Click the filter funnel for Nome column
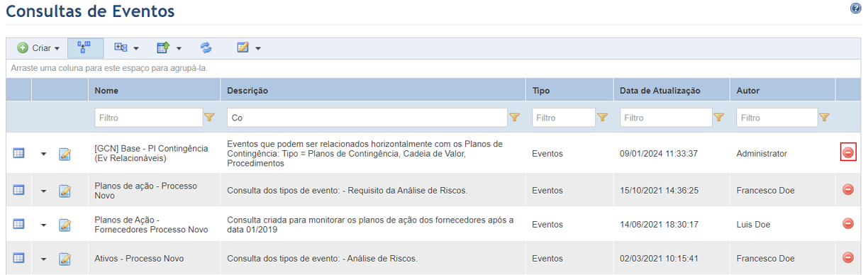Screen dimensions: 868x275 [x=209, y=118]
